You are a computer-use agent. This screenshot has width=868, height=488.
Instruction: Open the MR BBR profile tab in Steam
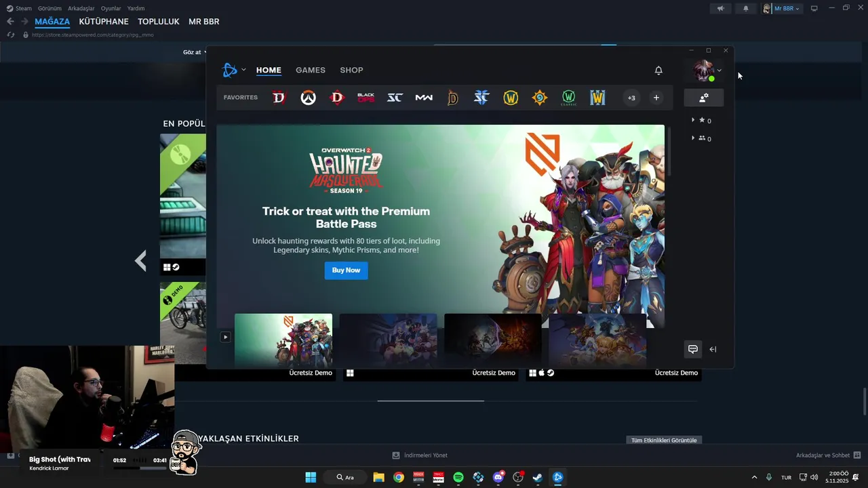point(204,22)
